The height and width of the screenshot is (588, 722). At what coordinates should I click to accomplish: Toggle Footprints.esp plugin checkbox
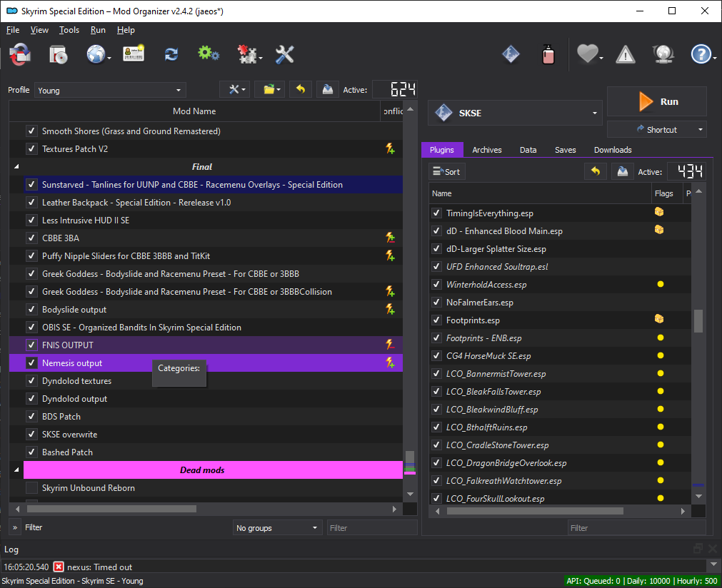pos(436,320)
